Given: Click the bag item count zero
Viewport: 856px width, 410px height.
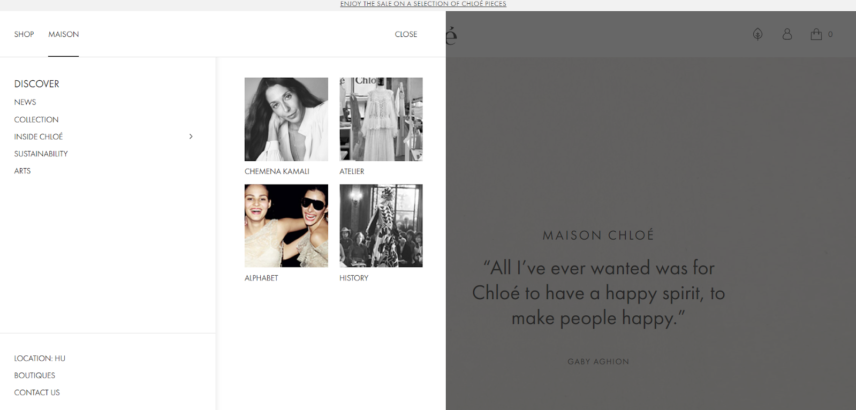Looking at the screenshot, I should coord(830,34).
